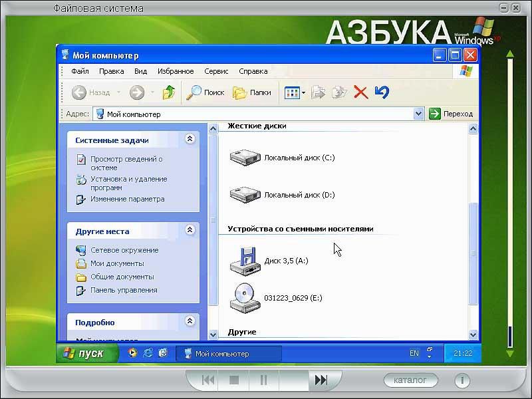Viewport: 532px width, 399px height.
Task: Open the Search (Поиск) tool
Action: [205, 92]
